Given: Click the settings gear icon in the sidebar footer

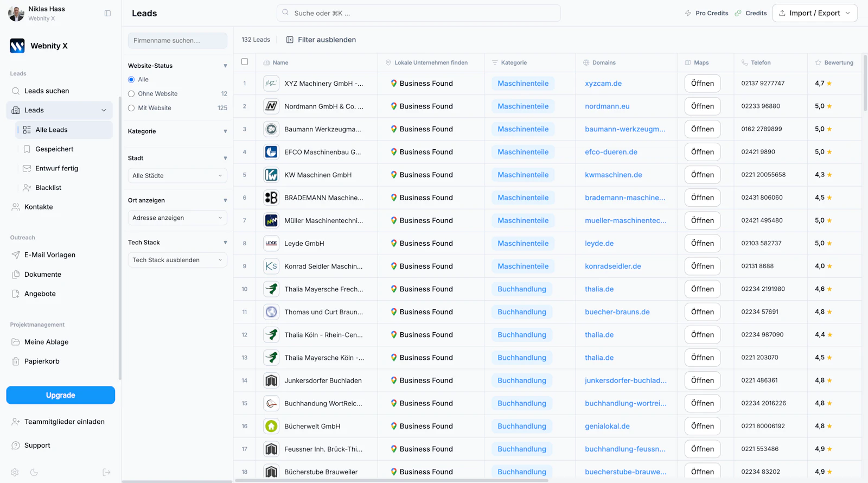Looking at the screenshot, I should (x=15, y=472).
